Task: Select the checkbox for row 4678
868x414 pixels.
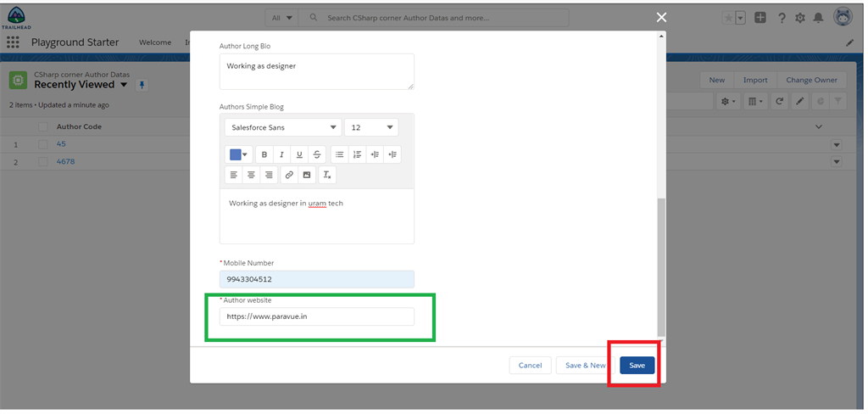Action: tap(43, 162)
